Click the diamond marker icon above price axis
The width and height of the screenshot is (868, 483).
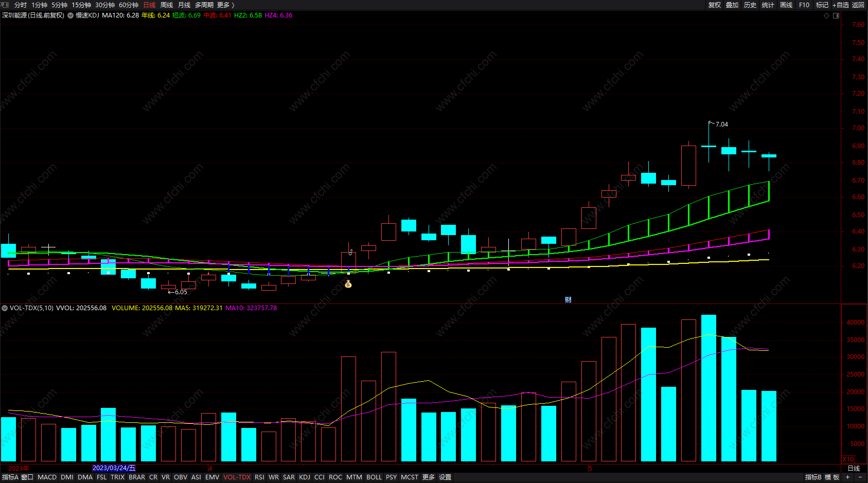(x=827, y=15)
